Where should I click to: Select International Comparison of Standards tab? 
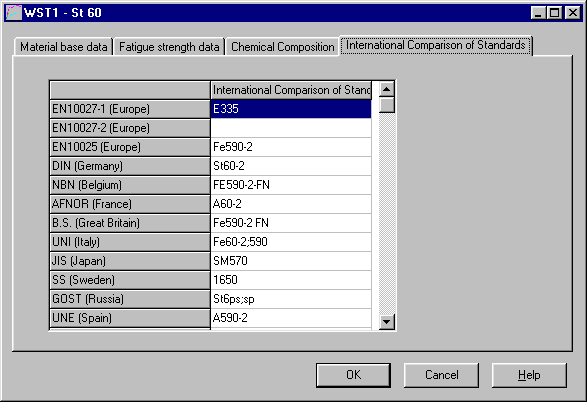tap(436, 45)
